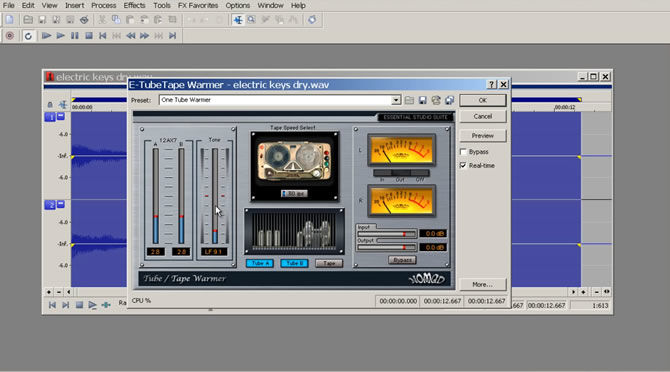The height and width of the screenshot is (372, 670).
Task: Uncheck the Real-time checkbox
Action: (463, 165)
